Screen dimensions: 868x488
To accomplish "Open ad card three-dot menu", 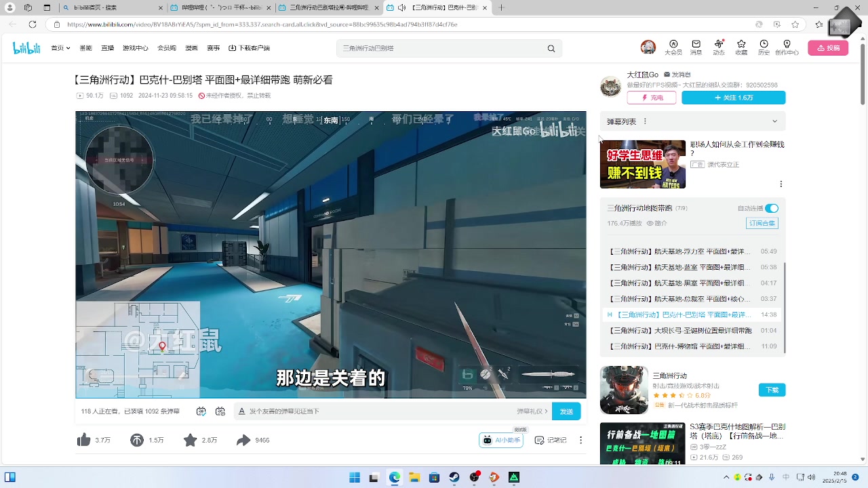I will click(781, 184).
